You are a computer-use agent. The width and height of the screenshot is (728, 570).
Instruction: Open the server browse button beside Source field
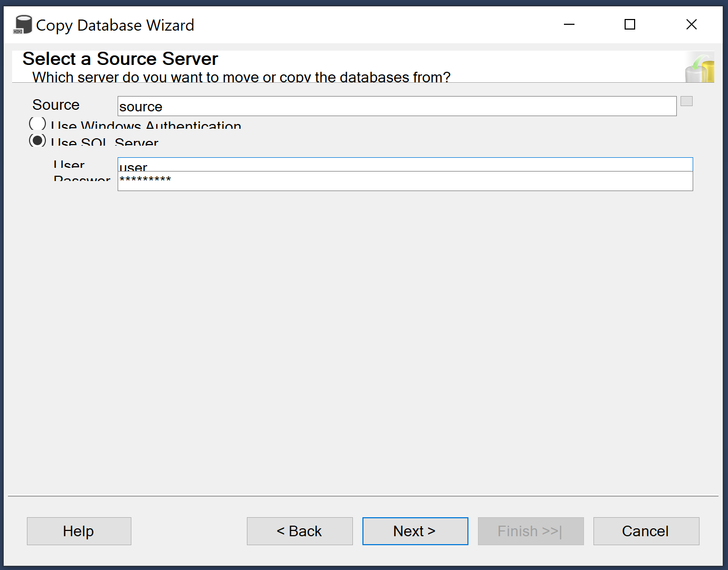[x=686, y=100]
